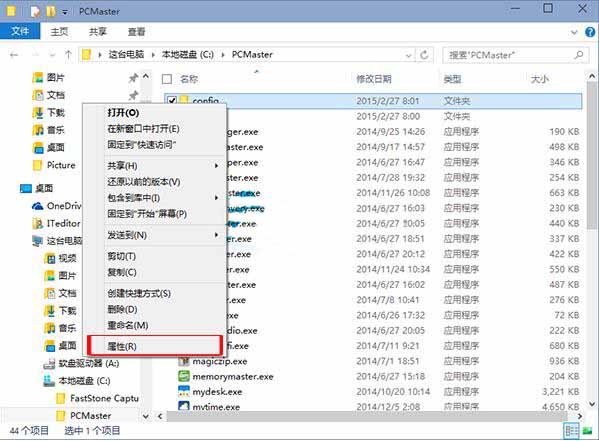The image size is (599, 441).
Task: Select 剪切(T) cut command
Action: pyautogui.click(x=121, y=256)
